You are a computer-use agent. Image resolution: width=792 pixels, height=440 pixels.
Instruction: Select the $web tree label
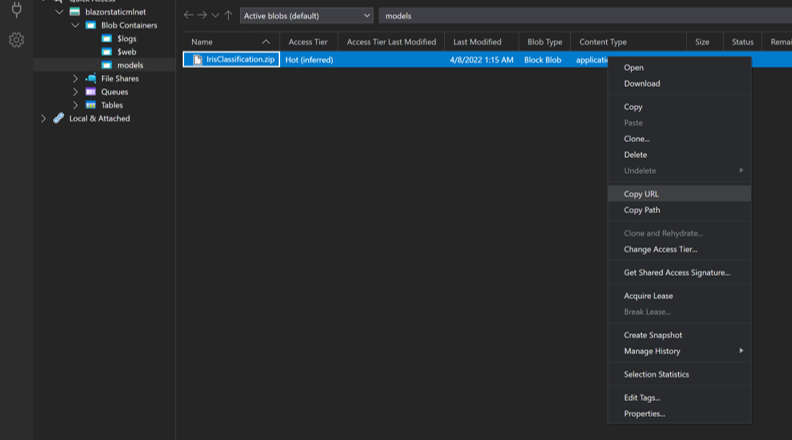[127, 52]
